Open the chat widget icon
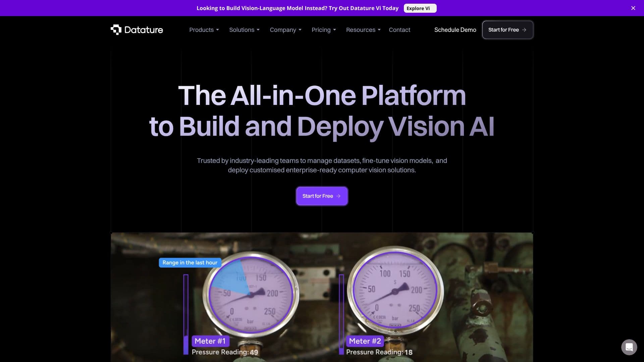Image resolution: width=644 pixels, height=362 pixels. pyautogui.click(x=629, y=347)
